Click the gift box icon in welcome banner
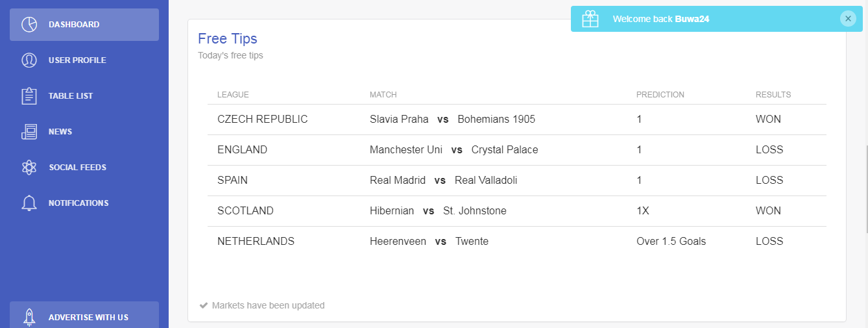The height and width of the screenshot is (328, 868). (590, 19)
